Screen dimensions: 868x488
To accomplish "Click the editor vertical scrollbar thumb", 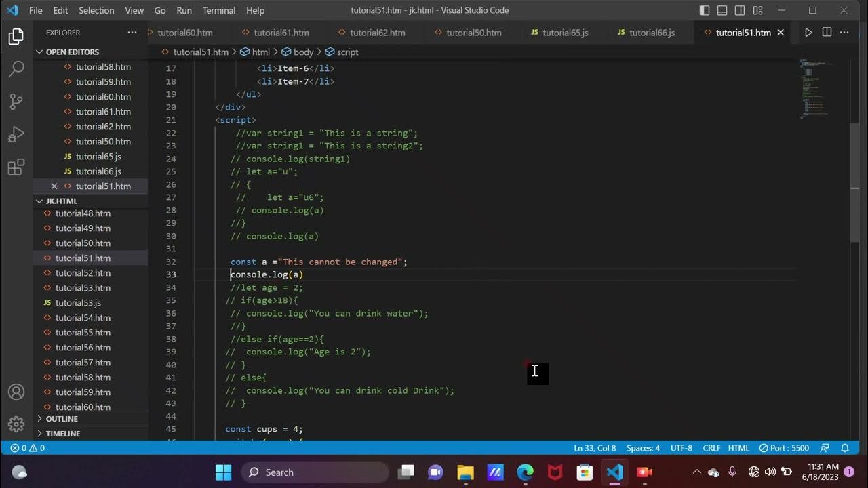I will 854,182.
